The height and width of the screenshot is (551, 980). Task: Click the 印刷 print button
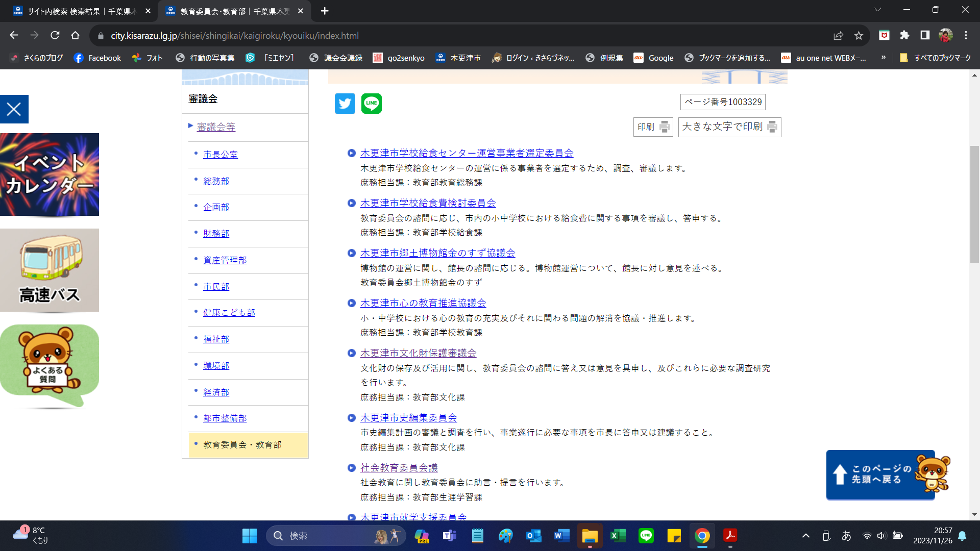click(653, 127)
